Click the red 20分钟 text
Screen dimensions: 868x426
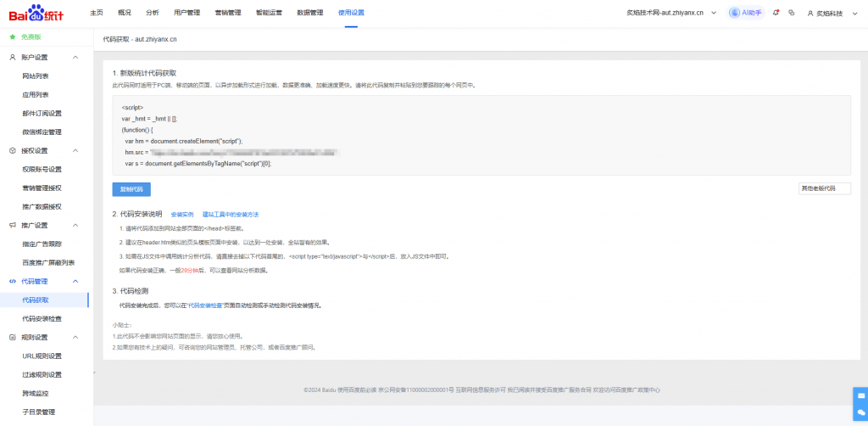point(190,271)
